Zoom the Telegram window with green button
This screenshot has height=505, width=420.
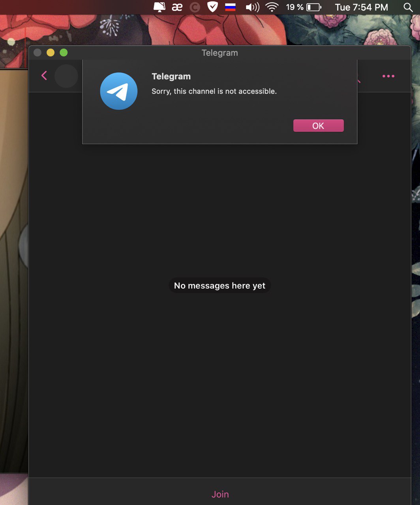coord(64,52)
